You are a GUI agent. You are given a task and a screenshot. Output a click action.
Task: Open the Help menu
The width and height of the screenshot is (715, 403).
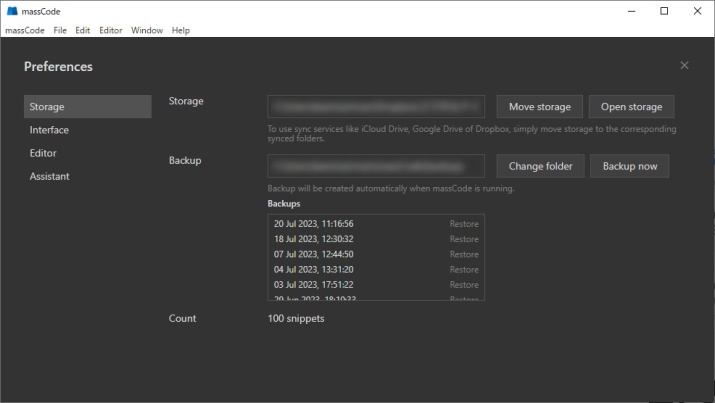(x=180, y=30)
